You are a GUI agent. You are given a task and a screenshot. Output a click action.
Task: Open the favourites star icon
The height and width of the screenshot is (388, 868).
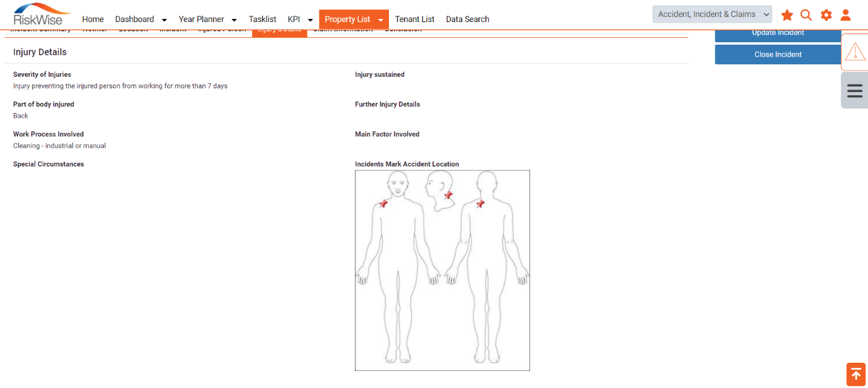point(787,15)
